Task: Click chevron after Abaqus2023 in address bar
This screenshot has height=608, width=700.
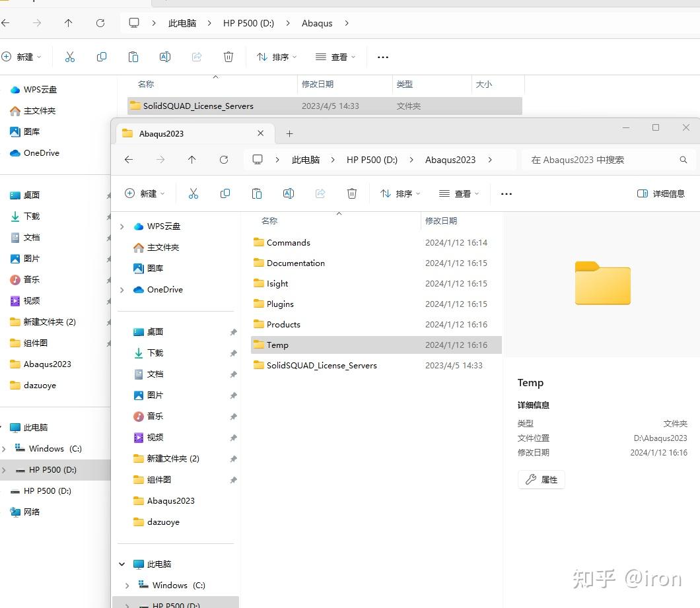Action: coord(490,159)
